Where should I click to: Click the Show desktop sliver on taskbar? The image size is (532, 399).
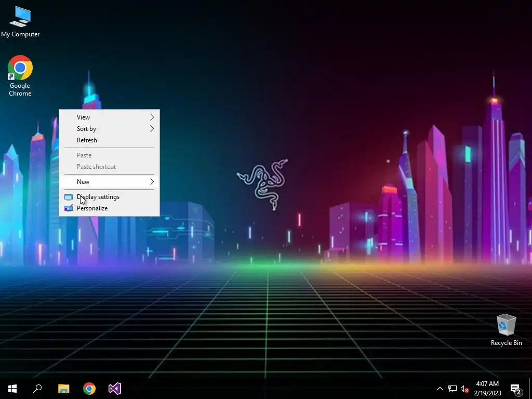530,389
